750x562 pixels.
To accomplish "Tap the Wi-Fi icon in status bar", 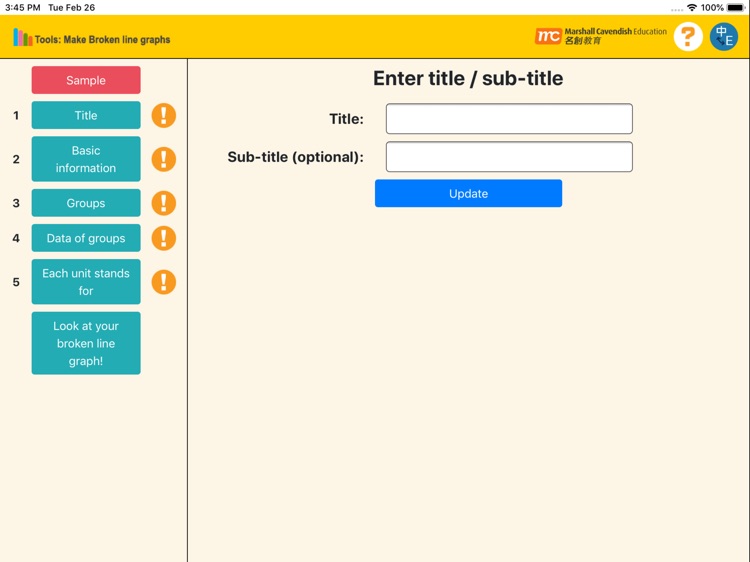I will 692,8.
